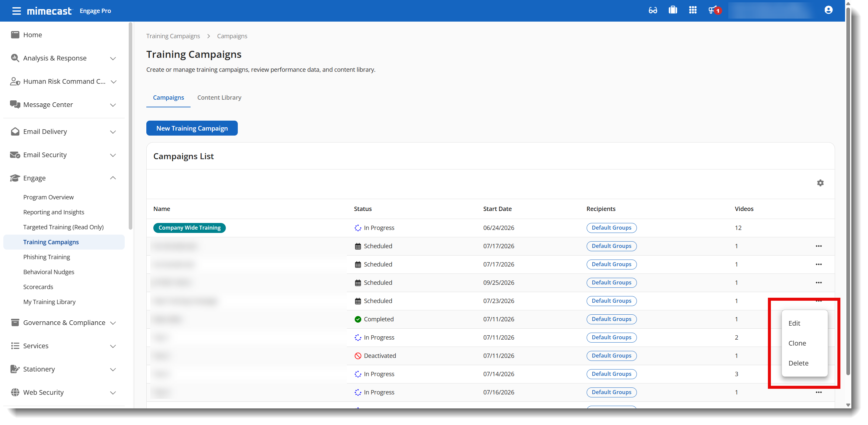Open the clipboard icon in the header

click(672, 10)
